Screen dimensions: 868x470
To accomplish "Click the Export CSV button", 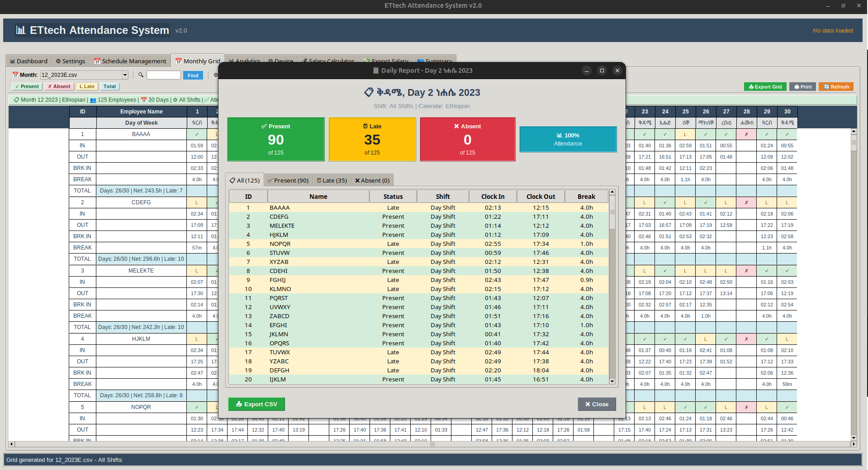I will 256,404.
